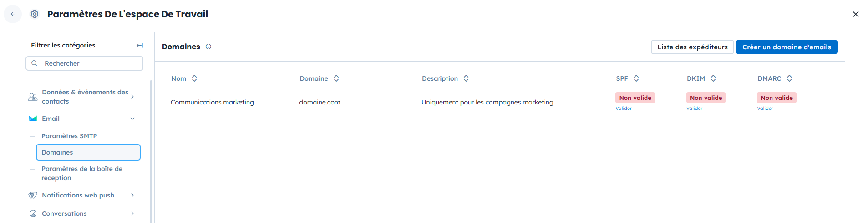Expand Données & événements des contacts

(132, 97)
